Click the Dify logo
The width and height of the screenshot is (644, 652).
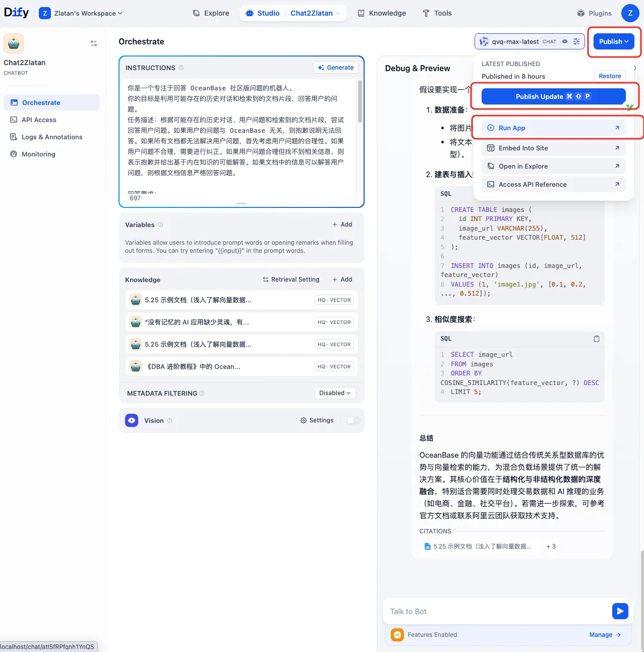point(16,13)
